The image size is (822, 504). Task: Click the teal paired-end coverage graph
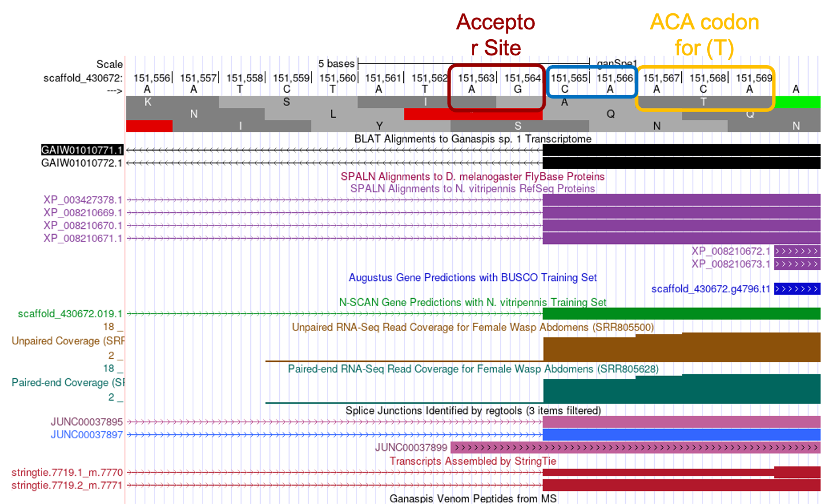point(682,389)
